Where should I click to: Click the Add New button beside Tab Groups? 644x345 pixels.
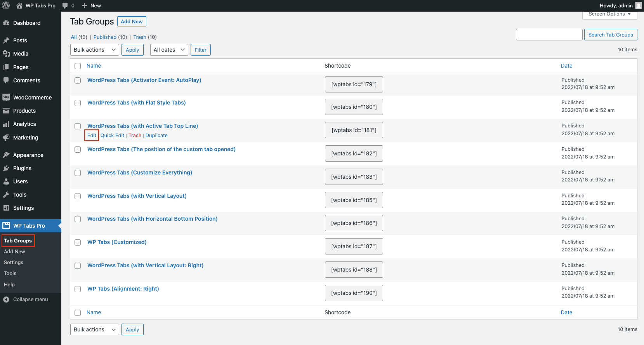[132, 21]
